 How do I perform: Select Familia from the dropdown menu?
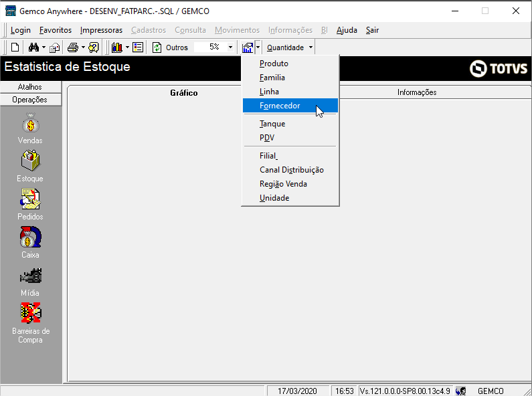click(290, 78)
